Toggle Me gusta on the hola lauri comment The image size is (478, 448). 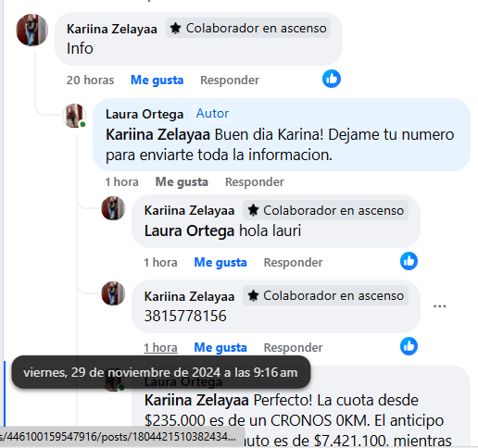pos(220,263)
